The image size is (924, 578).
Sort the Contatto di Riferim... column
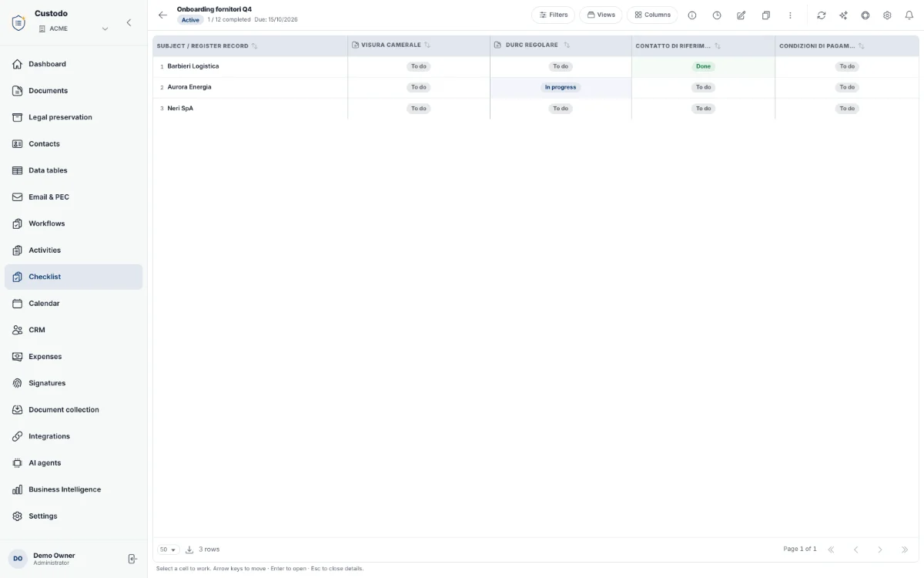[718, 46]
